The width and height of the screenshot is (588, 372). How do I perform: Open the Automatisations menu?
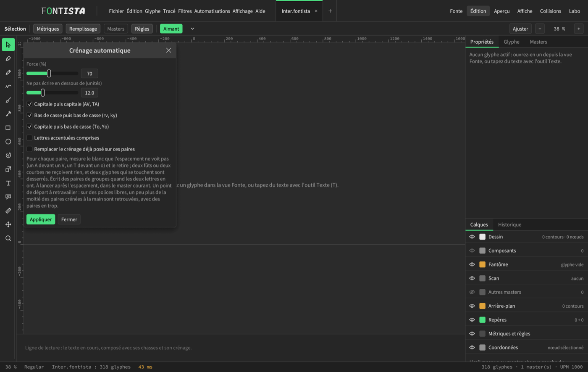pyautogui.click(x=212, y=11)
